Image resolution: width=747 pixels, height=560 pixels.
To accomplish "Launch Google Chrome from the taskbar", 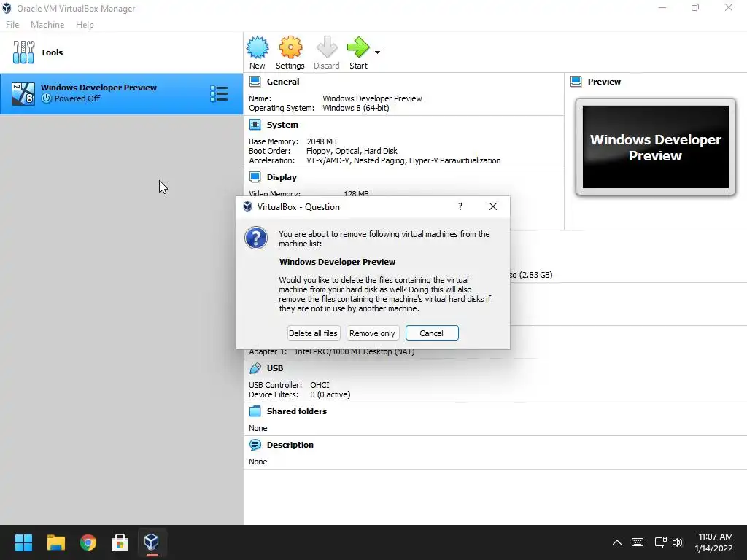I will tap(88, 542).
